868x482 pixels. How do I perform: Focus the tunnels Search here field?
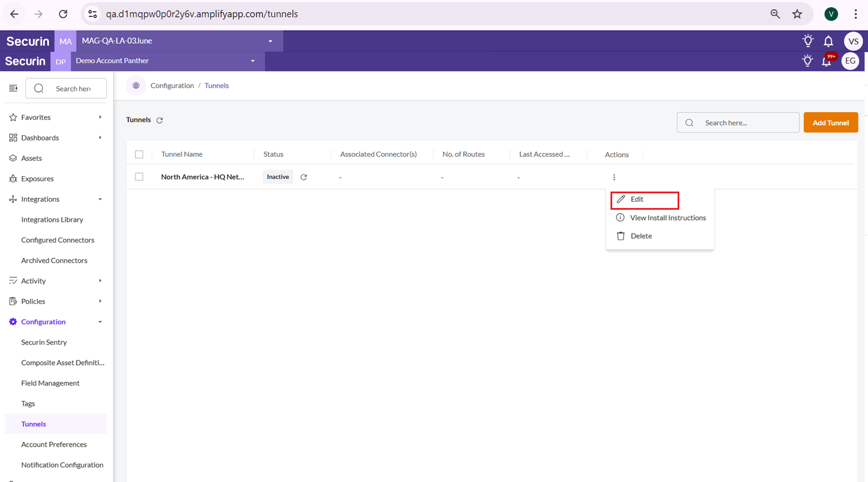738,123
